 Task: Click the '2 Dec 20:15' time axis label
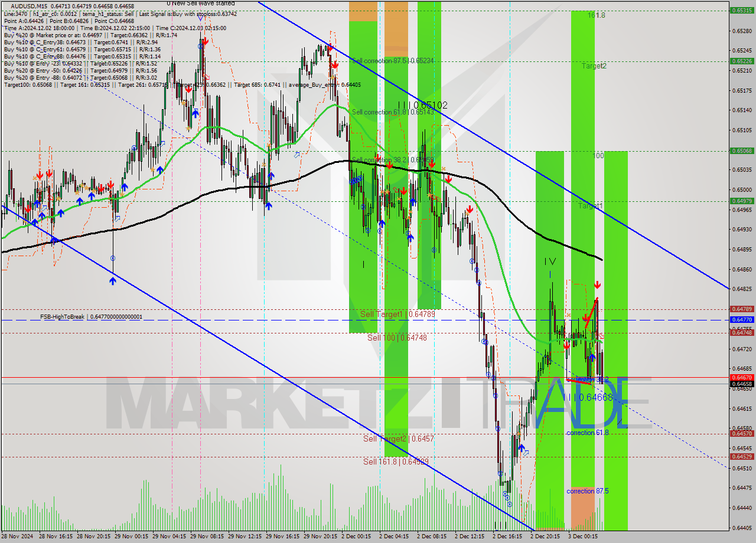545,537
